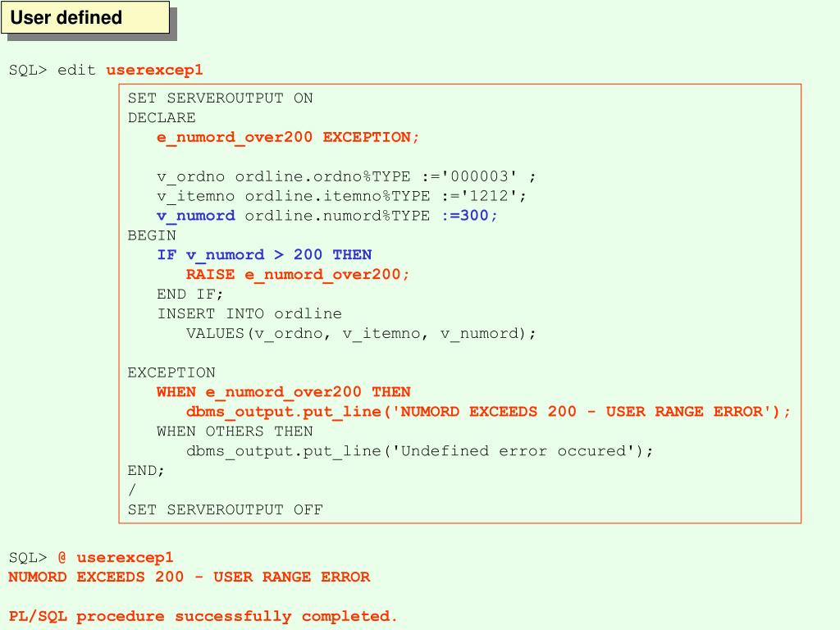This screenshot has height=630, width=840.
Task: Click 'WHEN e_numord_over200 THEN' handler line
Action: (283, 392)
